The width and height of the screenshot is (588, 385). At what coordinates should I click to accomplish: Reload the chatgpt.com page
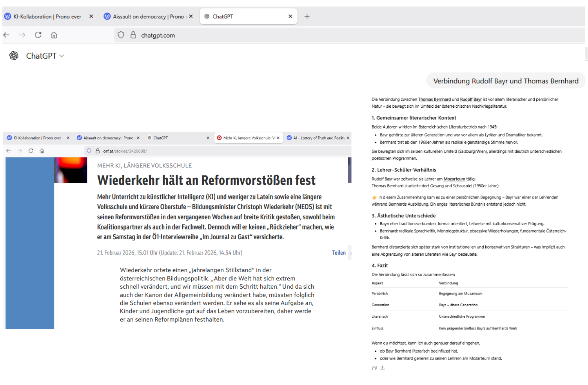click(x=38, y=35)
